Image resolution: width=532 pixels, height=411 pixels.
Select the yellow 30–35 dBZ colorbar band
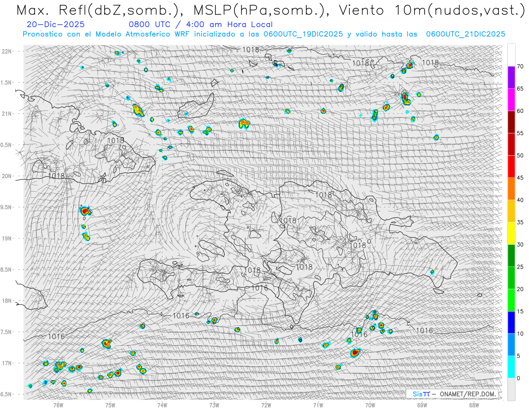click(511, 233)
